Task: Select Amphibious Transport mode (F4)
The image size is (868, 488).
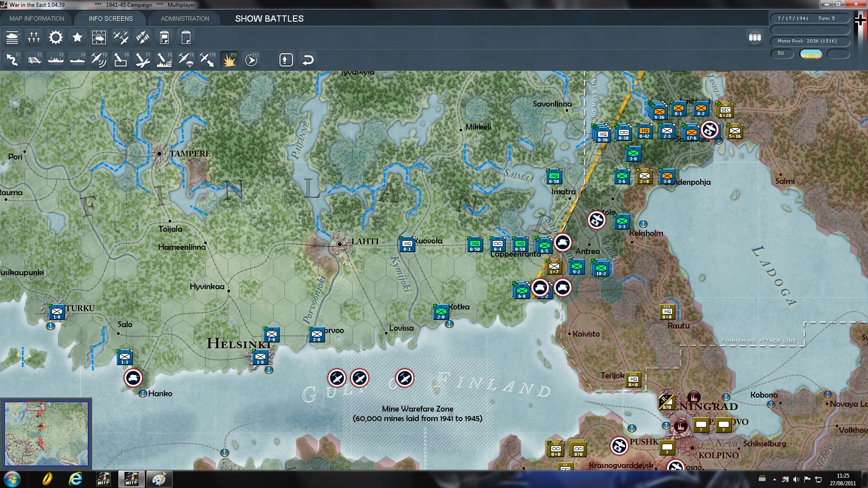Action: point(77,60)
